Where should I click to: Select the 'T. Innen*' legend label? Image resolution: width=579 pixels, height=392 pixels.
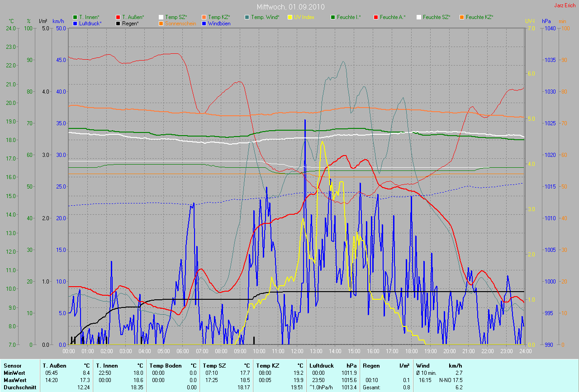pos(89,17)
